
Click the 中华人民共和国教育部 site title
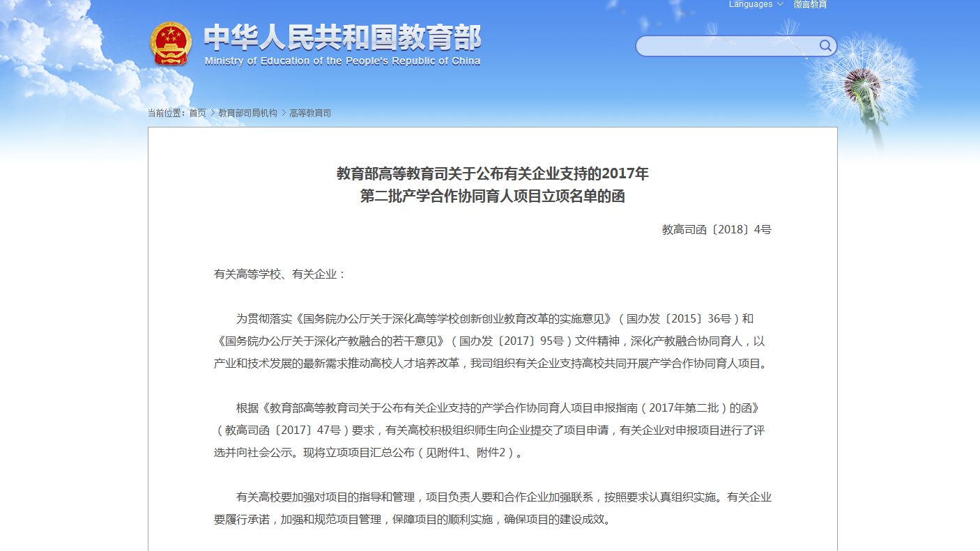pyautogui.click(x=342, y=38)
